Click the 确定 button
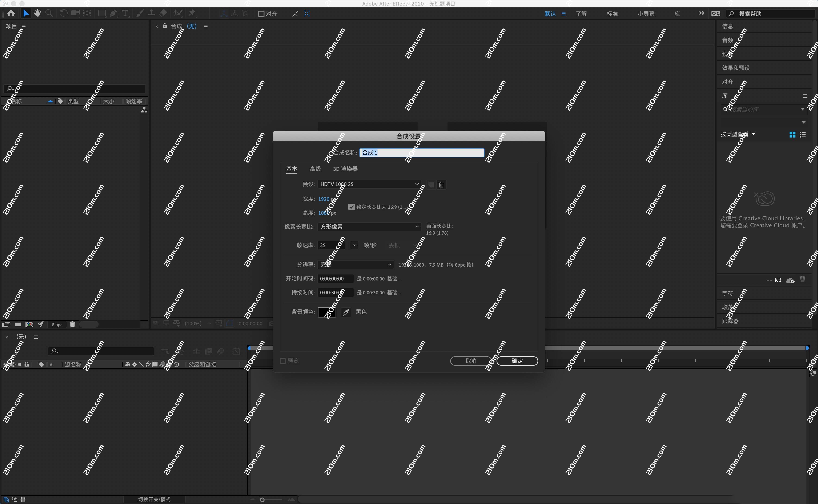This screenshot has height=504, width=818. (x=517, y=361)
